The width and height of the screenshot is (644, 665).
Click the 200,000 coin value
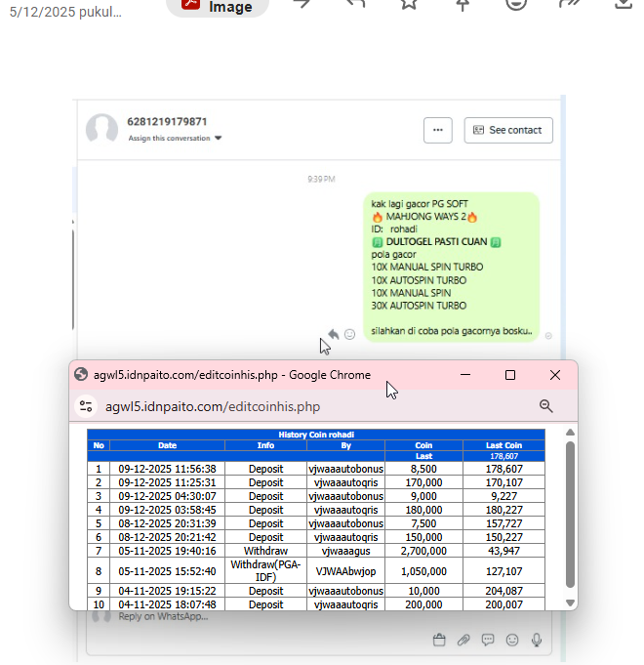tap(423, 604)
